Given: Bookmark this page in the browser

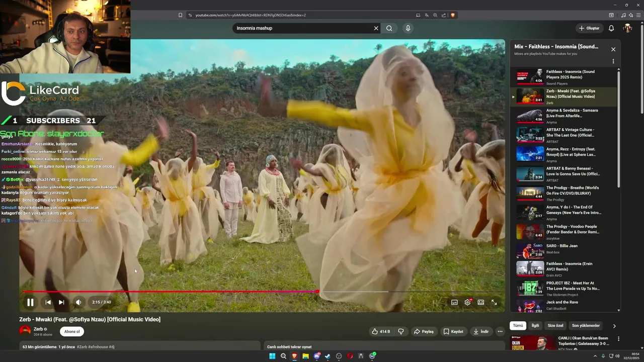Looking at the screenshot, I should click(180, 15).
